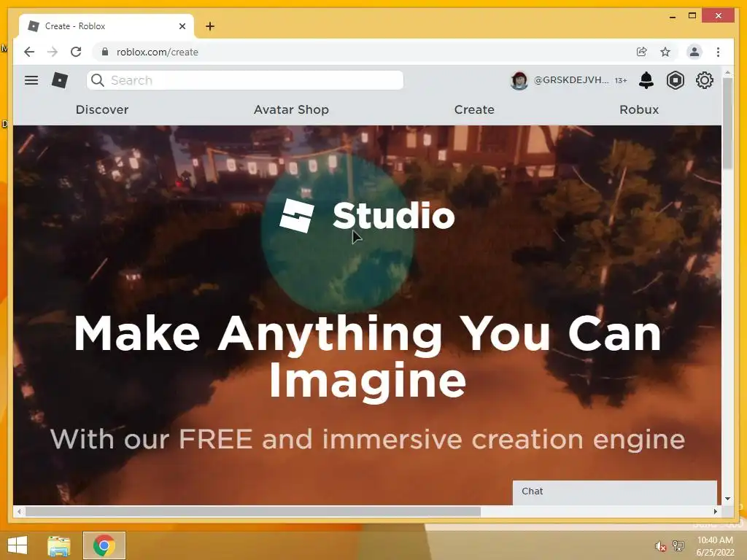Open the Discover section
Screen dimensions: 747x560
(102, 109)
